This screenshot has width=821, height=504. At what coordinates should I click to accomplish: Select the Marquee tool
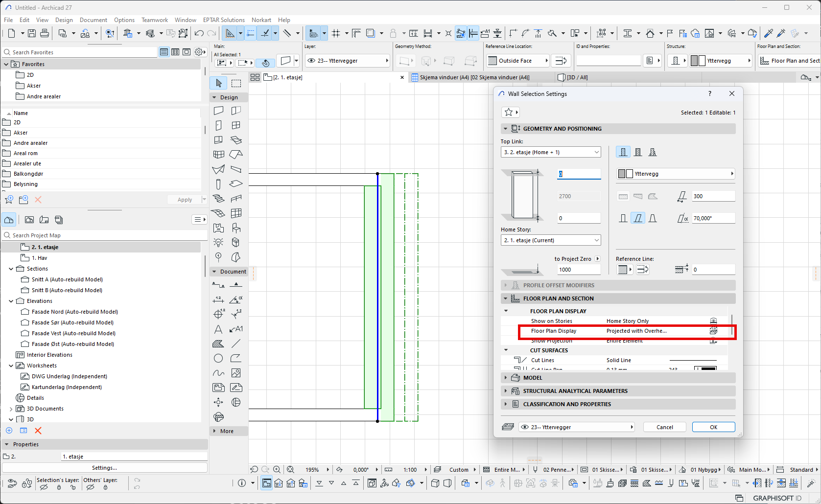click(236, 83)
